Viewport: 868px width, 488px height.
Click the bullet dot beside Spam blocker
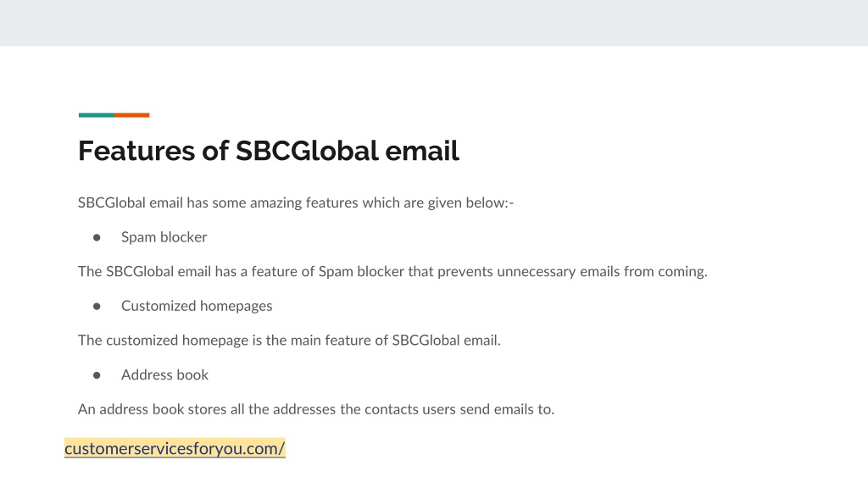coord(97,237)
